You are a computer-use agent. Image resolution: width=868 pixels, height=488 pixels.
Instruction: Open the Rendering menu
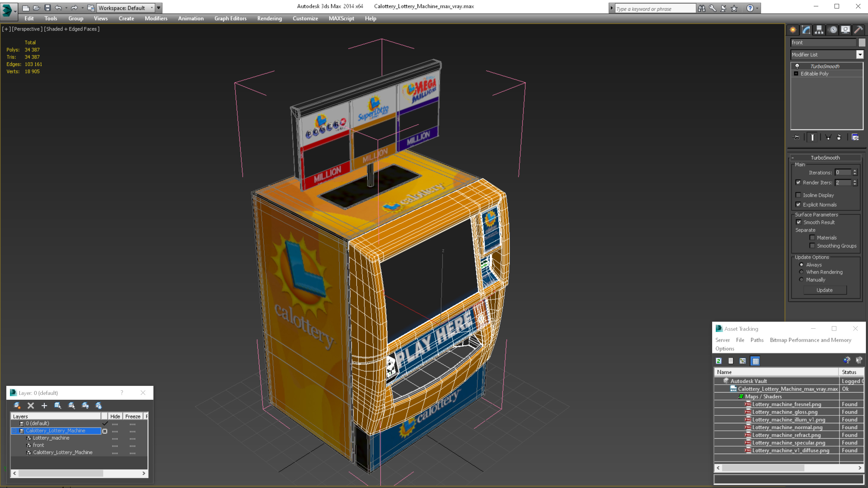(269, 18)
